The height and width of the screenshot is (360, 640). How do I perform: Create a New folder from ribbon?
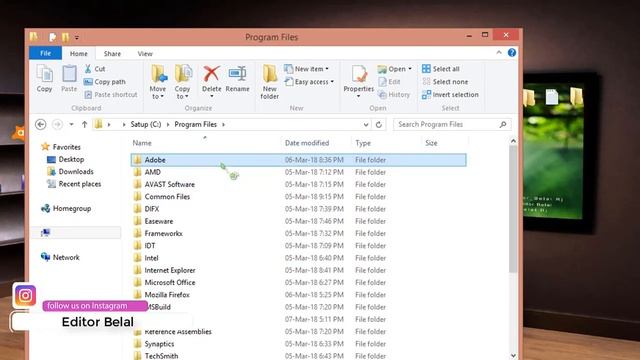pyautogui.click(x=269, y=82)
